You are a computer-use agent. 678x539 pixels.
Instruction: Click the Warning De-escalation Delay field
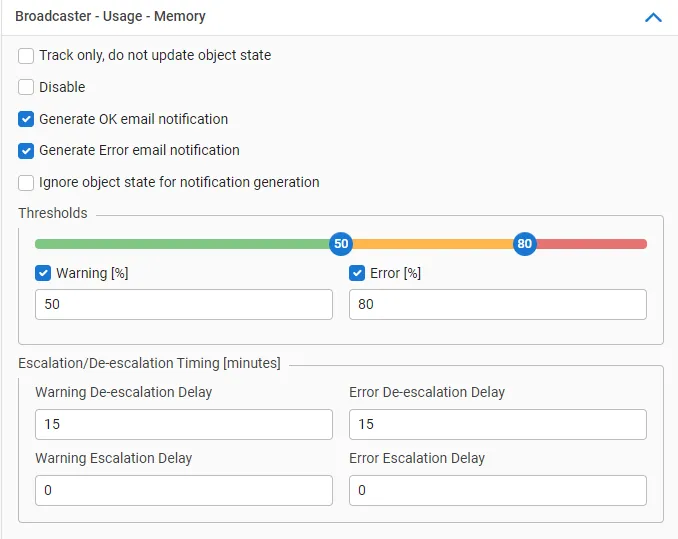(183, 424)
